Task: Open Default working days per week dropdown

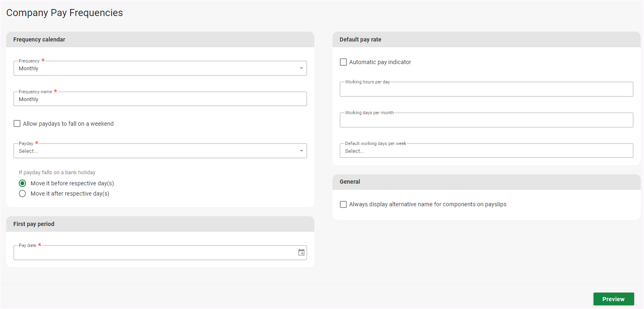Action: tap(486, 151)
